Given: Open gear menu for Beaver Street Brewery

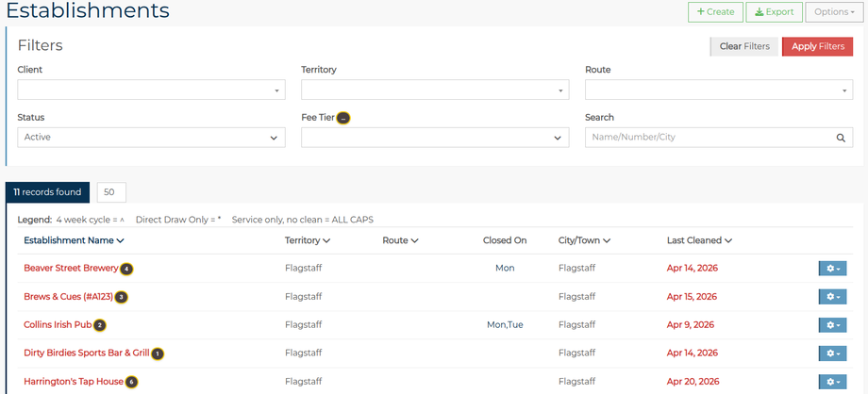Looking at the screenshot, I should [832, 269].
